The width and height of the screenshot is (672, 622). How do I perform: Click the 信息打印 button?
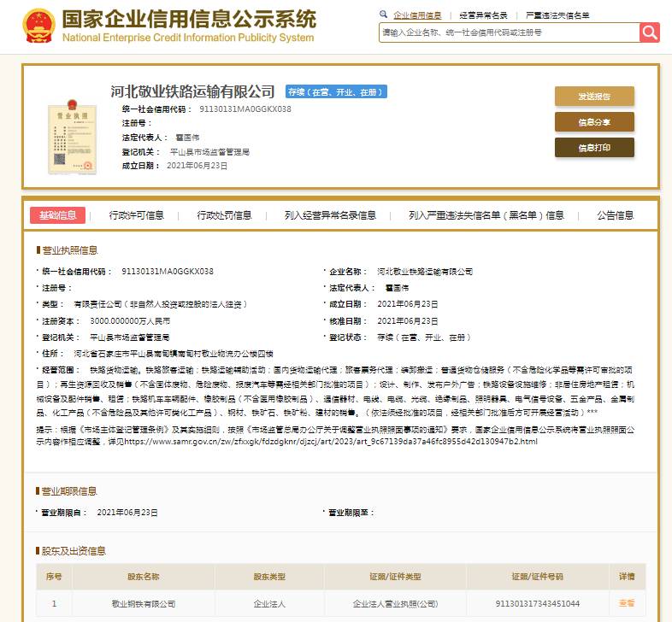594,148
